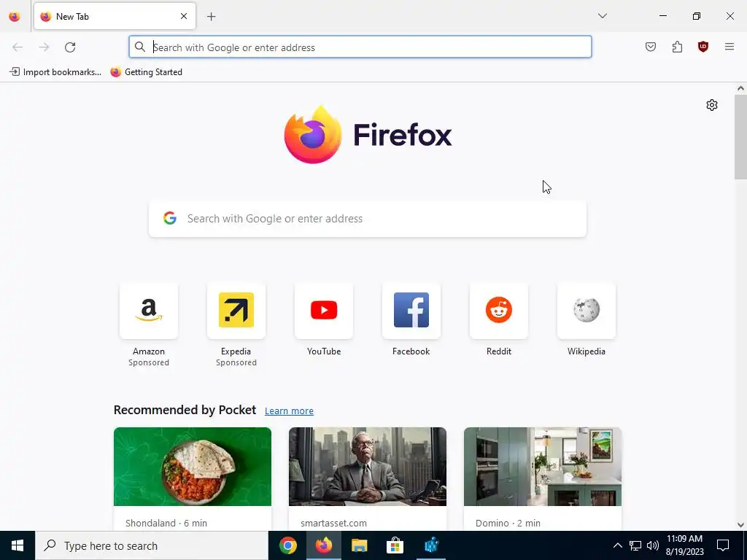This screenshot has height=560, width=747.
Task: Expand the system tray hidden icons chevron
Action: point(617,545)
